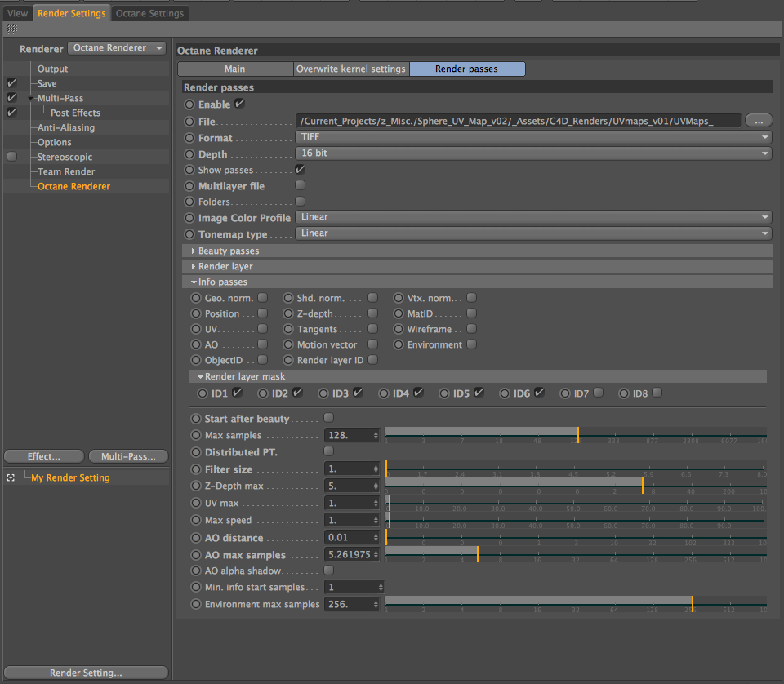Uncheck Show passes
The height and width of the screenshot is (684, 784).
(x=300, y=170)
